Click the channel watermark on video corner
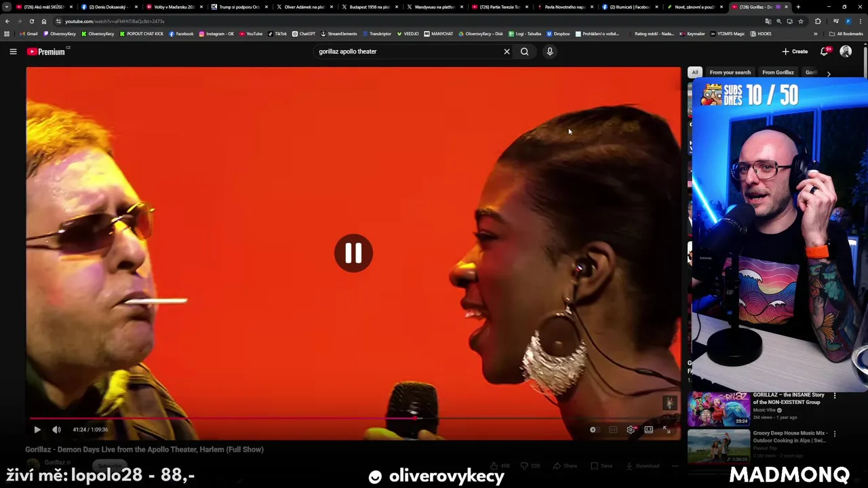Image resolution: width=868 pixels, height=488 pixels. tap(669, 403)
